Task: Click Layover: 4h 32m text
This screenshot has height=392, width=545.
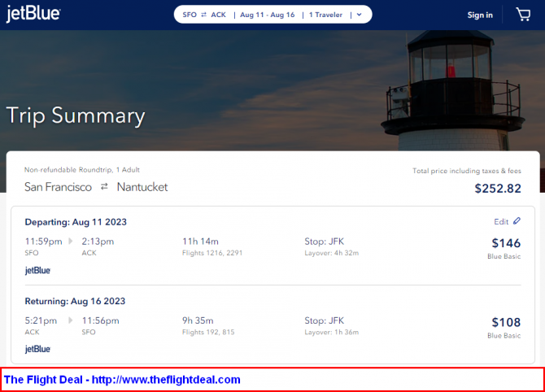Action: [332, 253]
